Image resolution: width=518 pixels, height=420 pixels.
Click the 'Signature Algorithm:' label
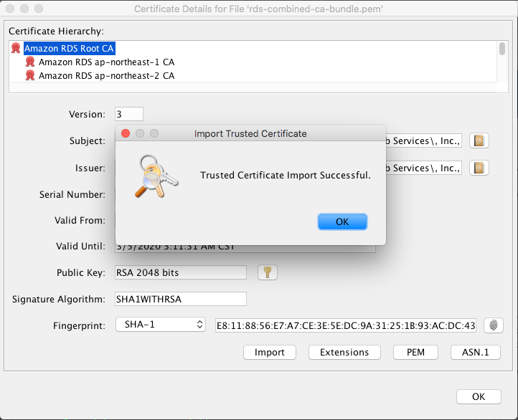[x=59, y=300]
